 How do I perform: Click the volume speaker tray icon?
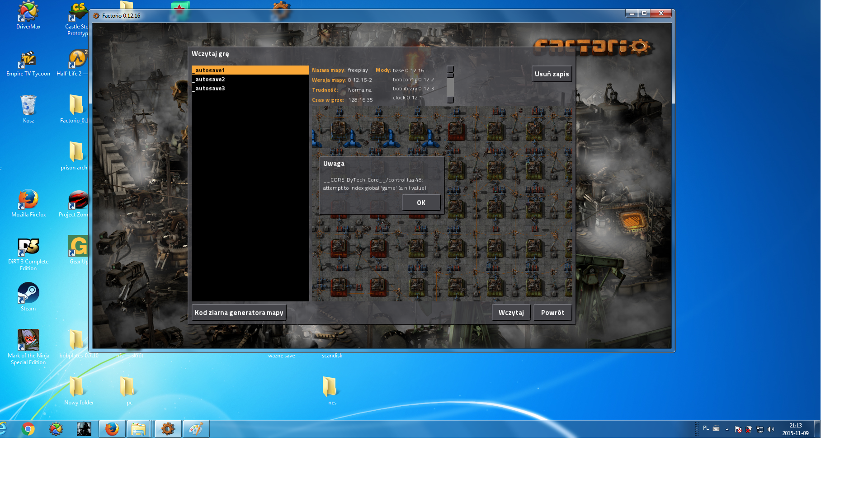tap(771, 429)
